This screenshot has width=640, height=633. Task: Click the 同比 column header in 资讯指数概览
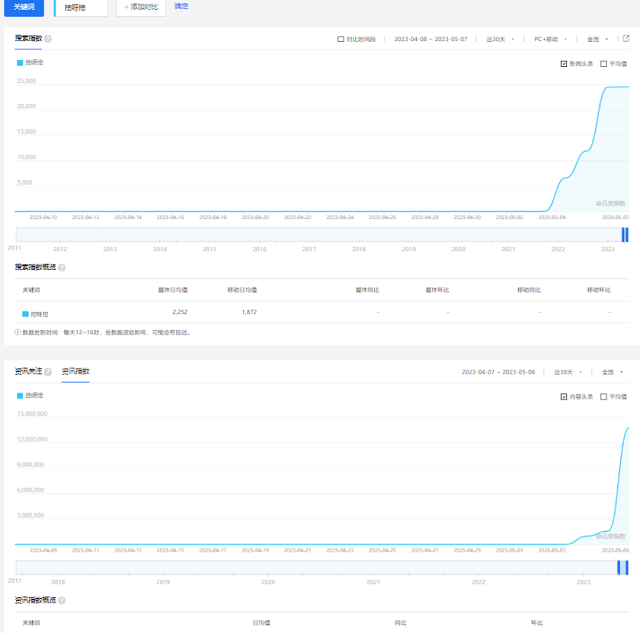click(400, 623)
